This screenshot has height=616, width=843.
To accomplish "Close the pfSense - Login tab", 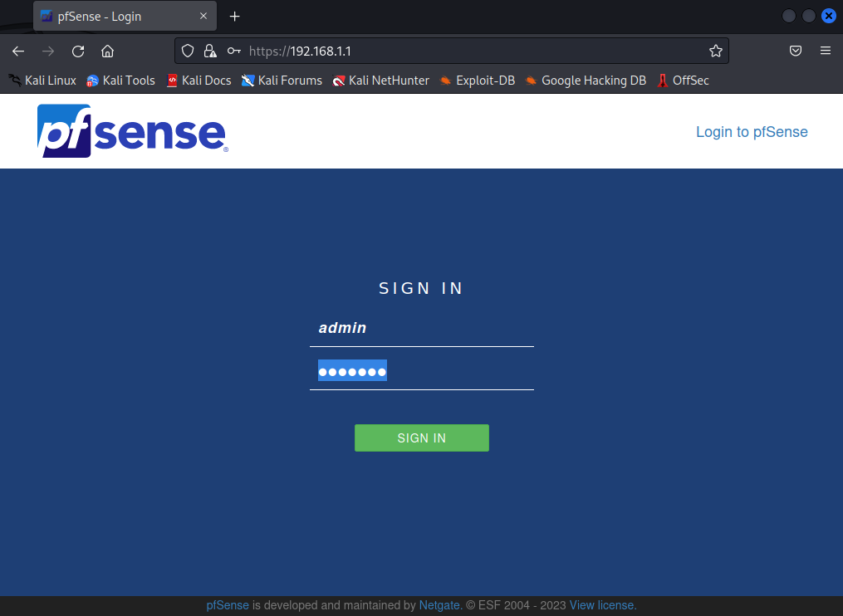I will [x=203, y=17].
